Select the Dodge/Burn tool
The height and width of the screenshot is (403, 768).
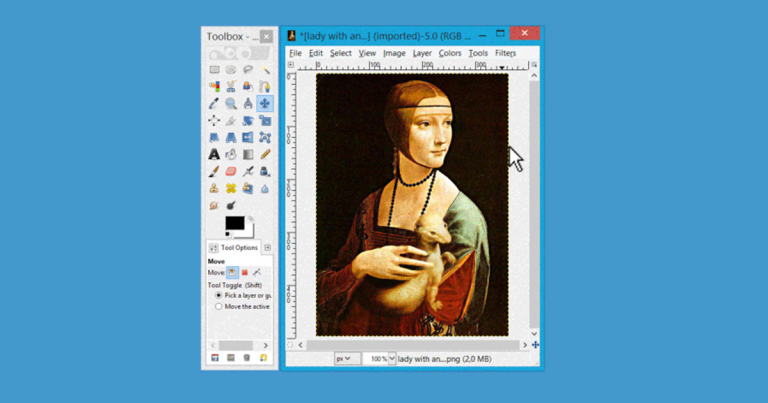pos(231,206)
